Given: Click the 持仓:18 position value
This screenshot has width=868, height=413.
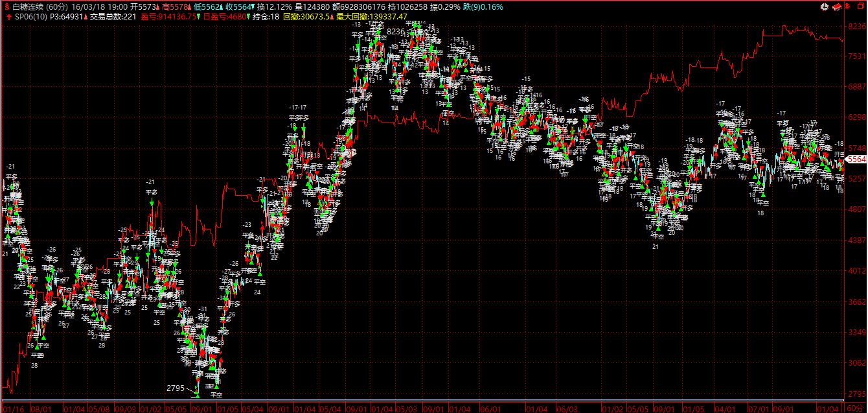Looking at the screenshot, I should (x=266, y=16).
